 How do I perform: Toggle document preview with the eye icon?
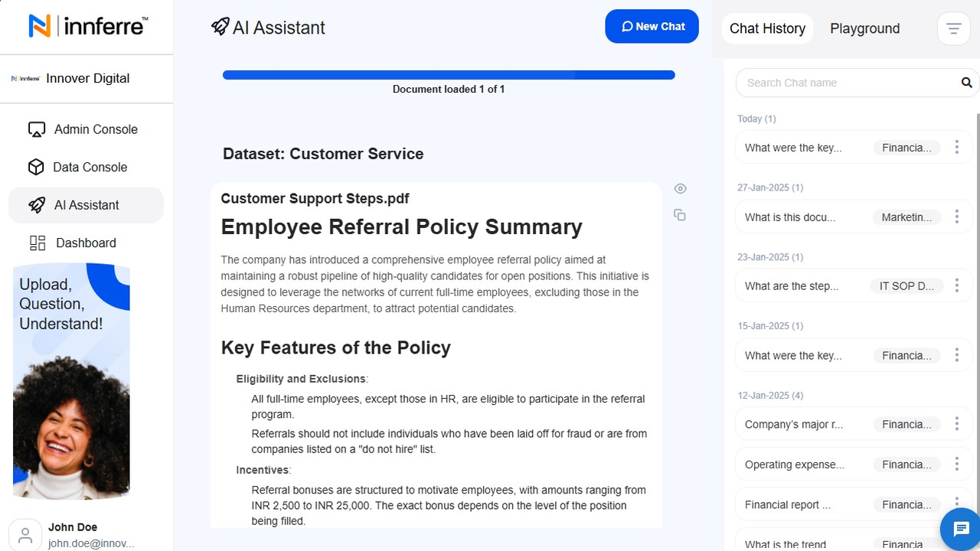point(680,188)
